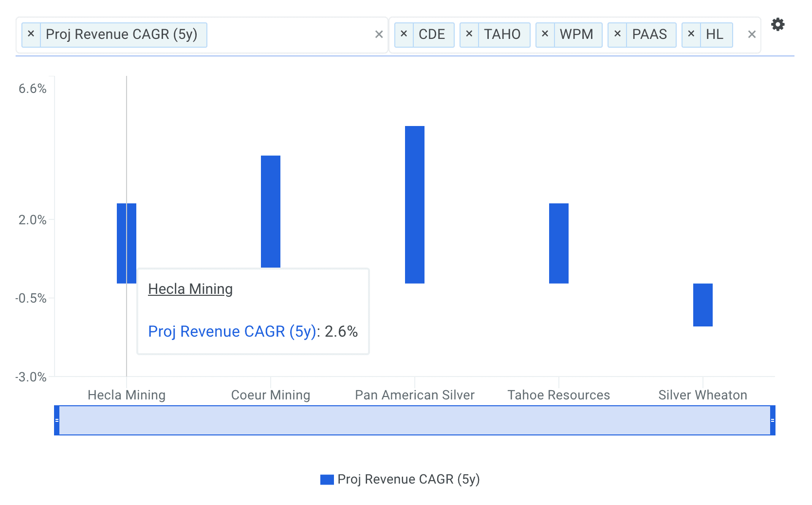812x505 pixels.
Task: Clear all metrics from the metric field
Action: [379, 35]
